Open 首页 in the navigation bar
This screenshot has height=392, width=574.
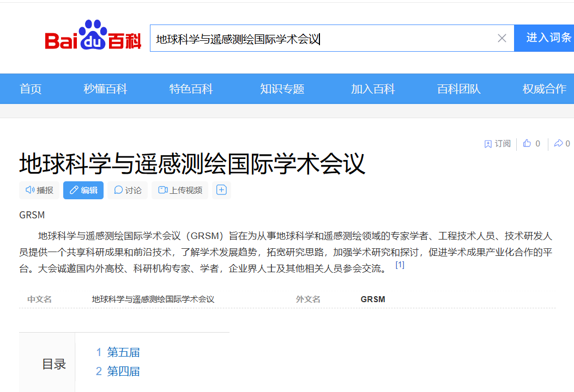[x=31, y=89]
